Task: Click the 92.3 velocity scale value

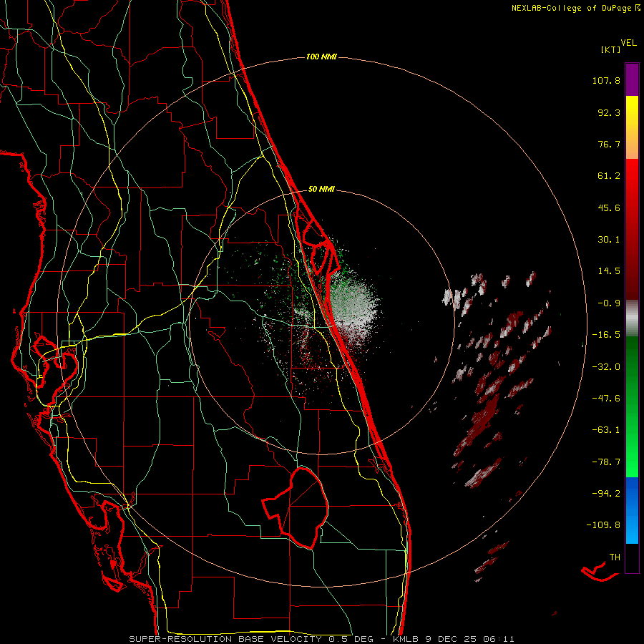Action: click(x=609, y=112)
